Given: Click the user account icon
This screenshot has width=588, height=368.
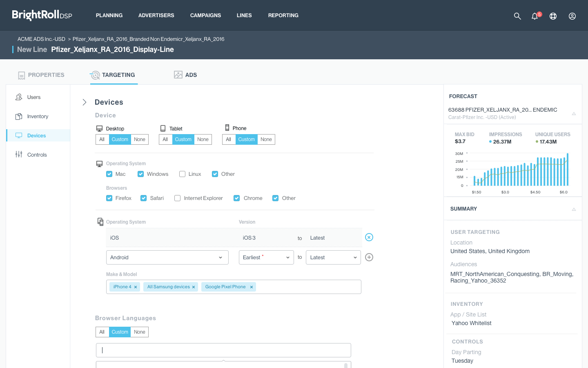Looking at the screenshot, I should pyautogui.click(x=572, y=16).
